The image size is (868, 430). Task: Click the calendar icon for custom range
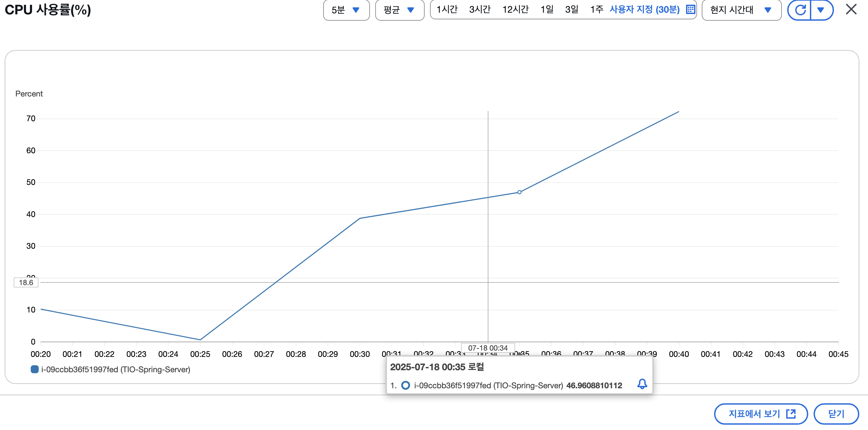click(x=690, y=9)
